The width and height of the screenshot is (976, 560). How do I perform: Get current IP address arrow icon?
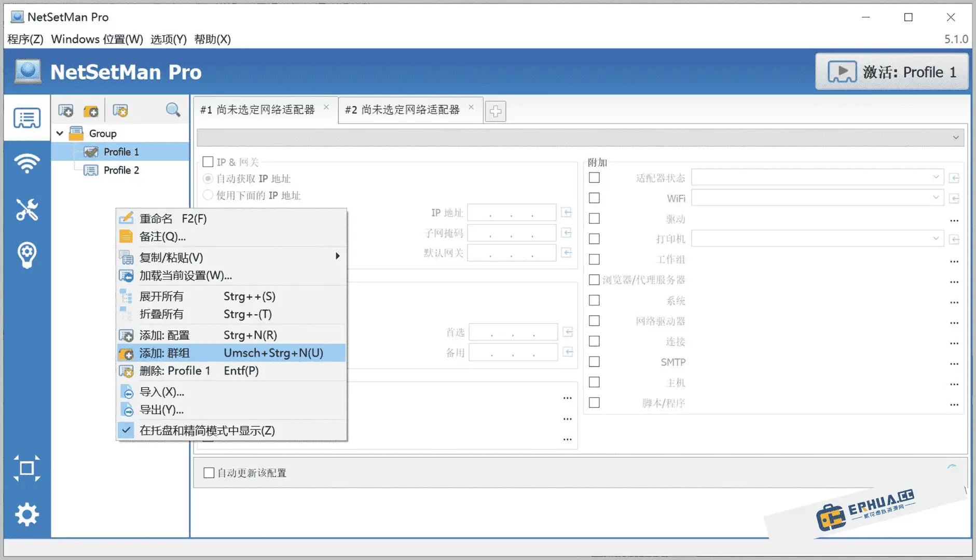tap(567, 213)
